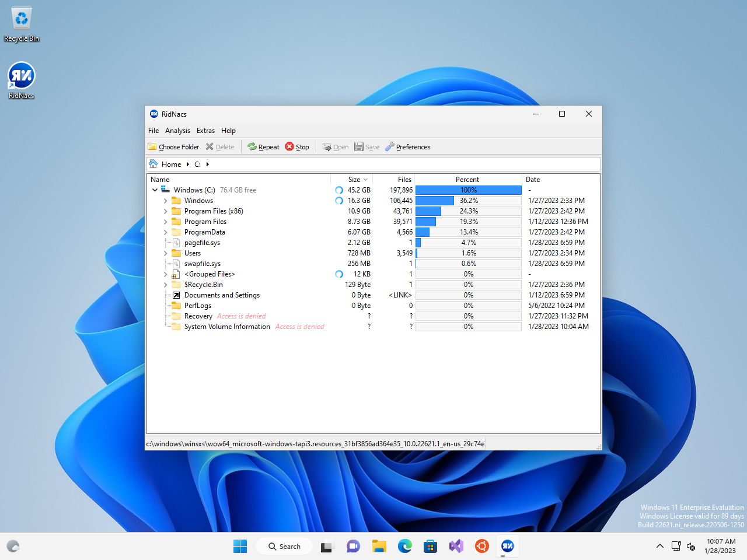Expand the Windows folder node
The width and height of the screenshot is (747, 560).
[165, 201]
